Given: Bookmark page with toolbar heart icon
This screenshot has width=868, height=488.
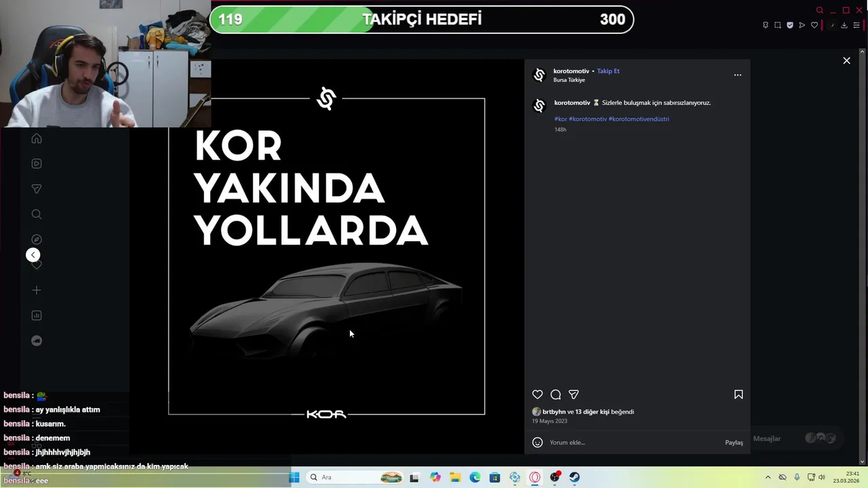Looking at the screenshot, I should [814, 25].
